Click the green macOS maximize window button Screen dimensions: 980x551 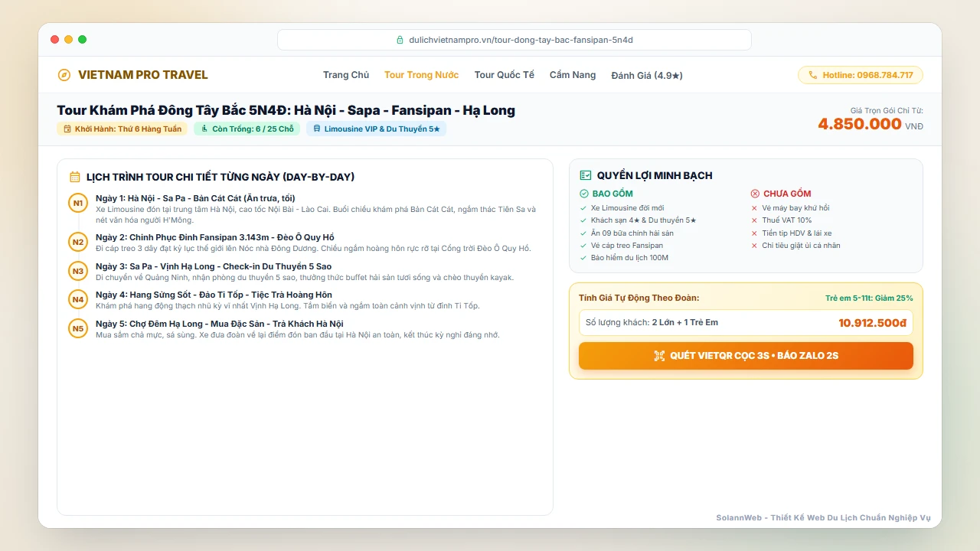[x=83, y=40]
